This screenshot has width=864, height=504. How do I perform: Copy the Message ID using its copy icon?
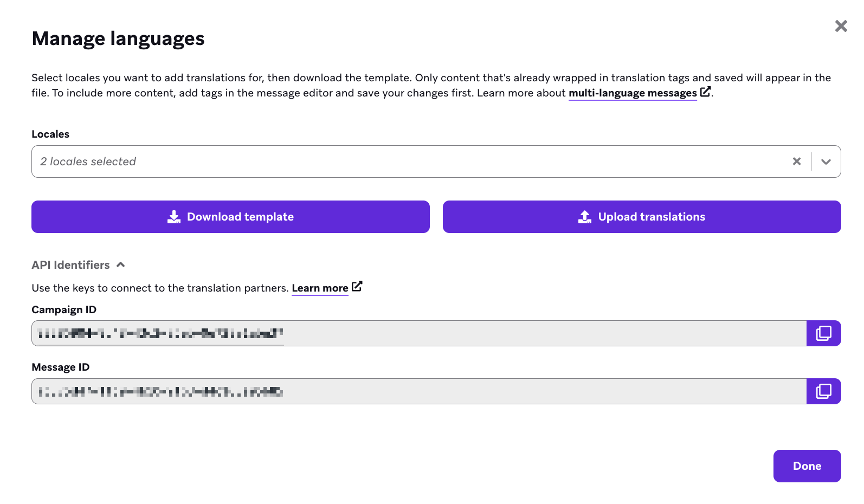[x=824, y=391]
